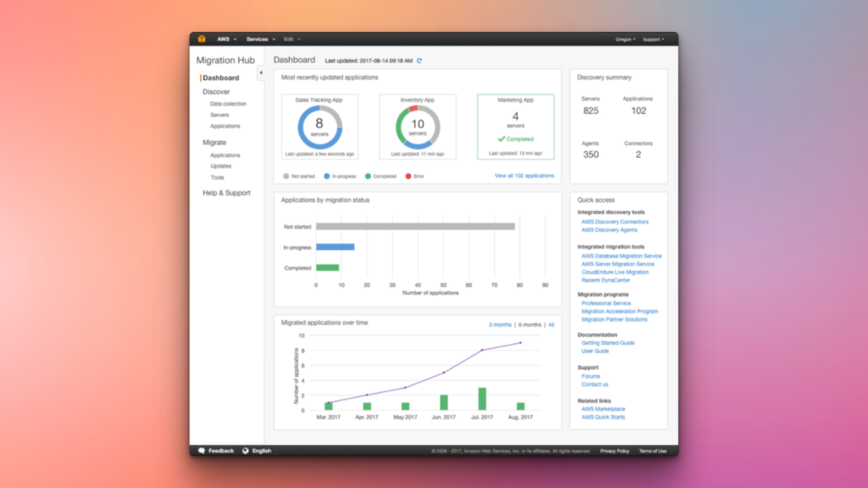Select Dashboard in the sidebar
Viewport: 868px width, 488px height.
[x=219, y=77]
